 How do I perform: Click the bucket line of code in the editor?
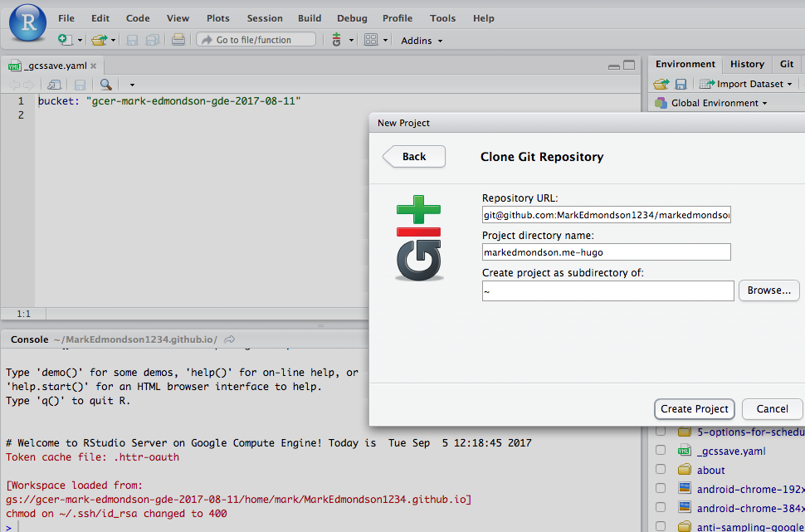tap(169, 101)
